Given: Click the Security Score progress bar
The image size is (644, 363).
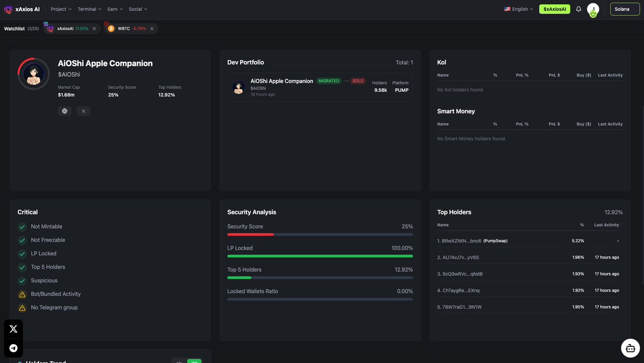Looking at the screenshot, I should 320,234.
